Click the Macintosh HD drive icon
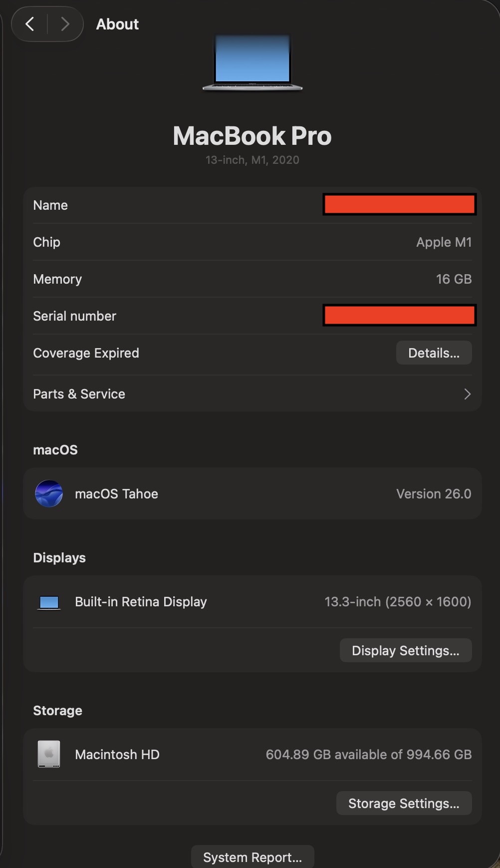This screenshot has width=500, height=868. 49,754
